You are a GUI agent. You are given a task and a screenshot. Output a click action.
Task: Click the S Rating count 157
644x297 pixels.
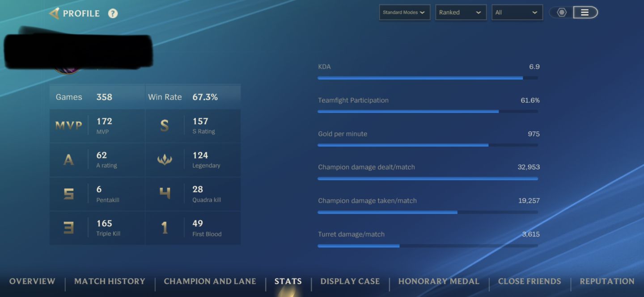(200, 121)
